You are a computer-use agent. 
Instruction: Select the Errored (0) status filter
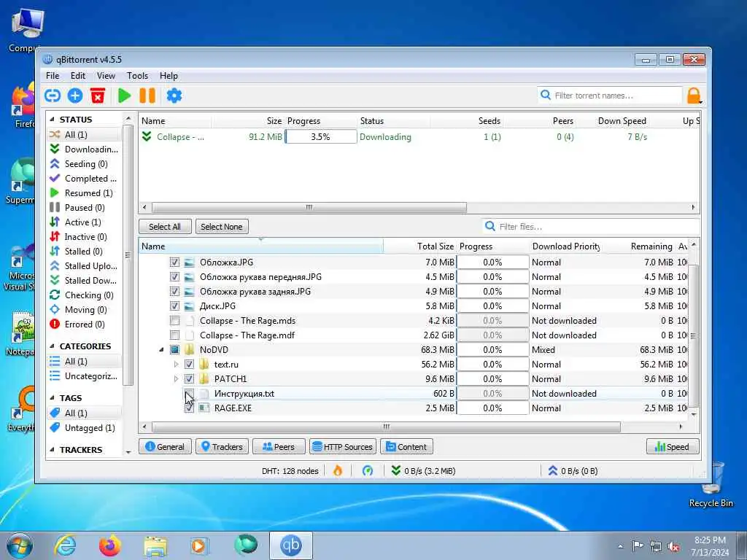[84, 324]
